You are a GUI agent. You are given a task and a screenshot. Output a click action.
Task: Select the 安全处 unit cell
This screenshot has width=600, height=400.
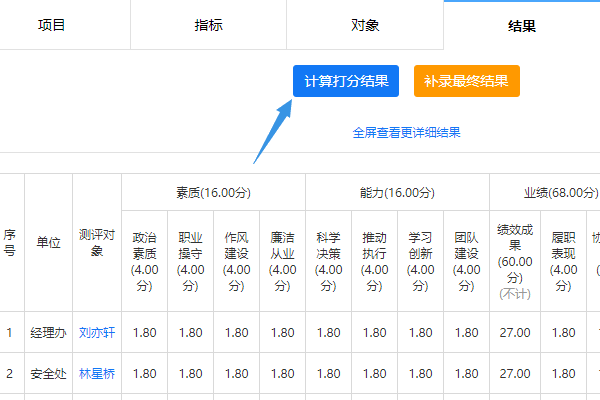49,374
